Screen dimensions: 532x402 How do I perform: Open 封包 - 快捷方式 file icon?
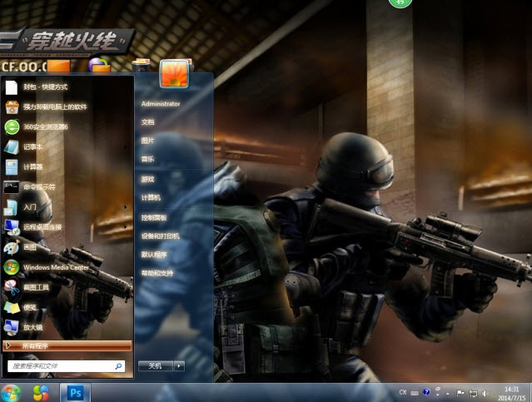tap(11, 87)
